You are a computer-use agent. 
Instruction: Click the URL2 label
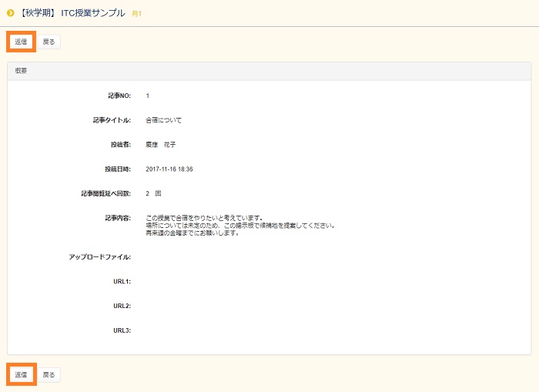tap(122, 306)
